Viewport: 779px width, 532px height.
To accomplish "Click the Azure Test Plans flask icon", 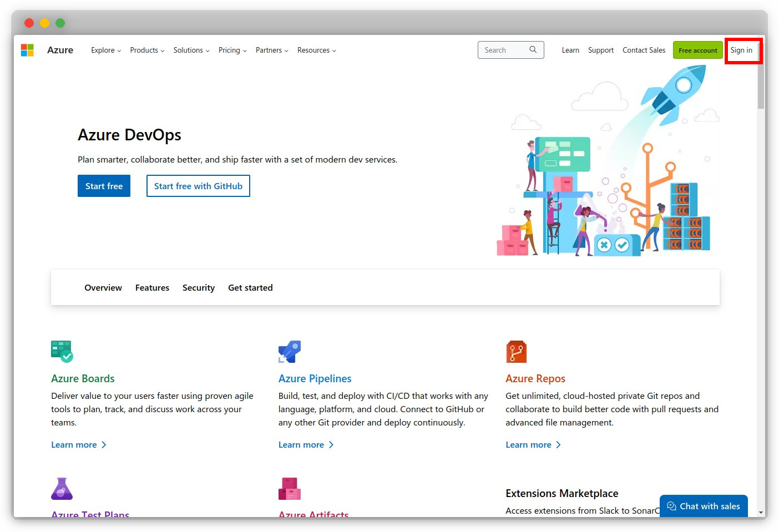I will pyautogui.click(x=62, y=489).
